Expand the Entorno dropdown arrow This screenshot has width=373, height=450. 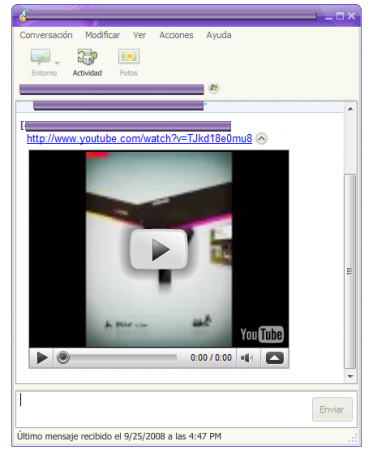[x=57, y=63]
